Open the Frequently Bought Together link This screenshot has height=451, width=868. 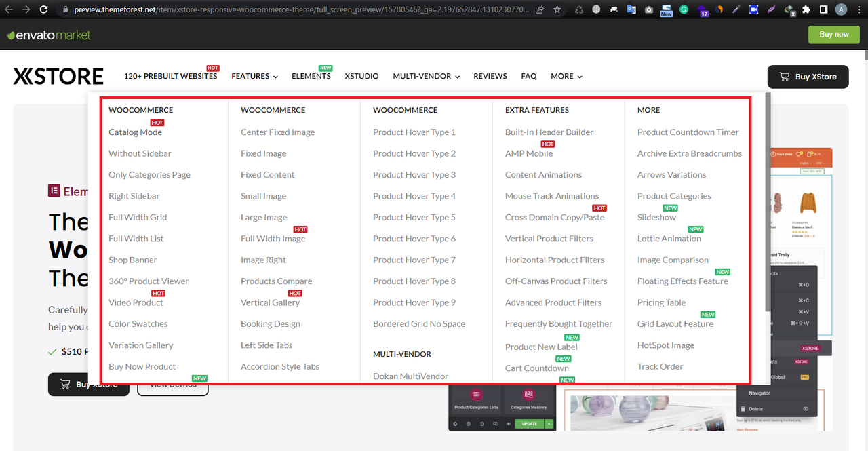pos(559,324)
